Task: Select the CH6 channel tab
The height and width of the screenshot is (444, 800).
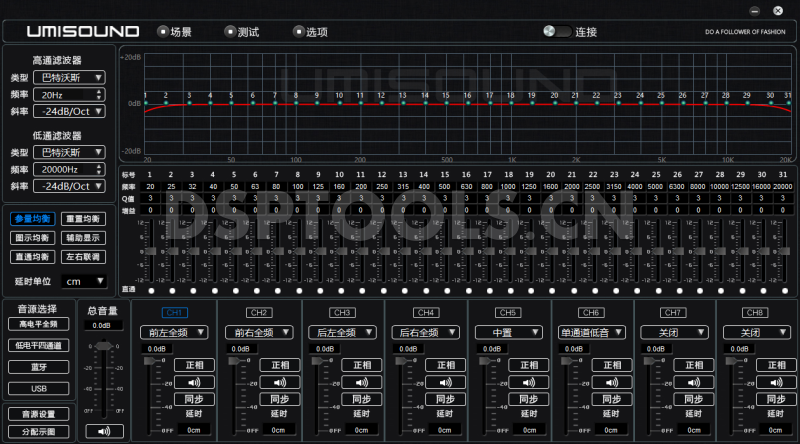Action: (591, 312)
